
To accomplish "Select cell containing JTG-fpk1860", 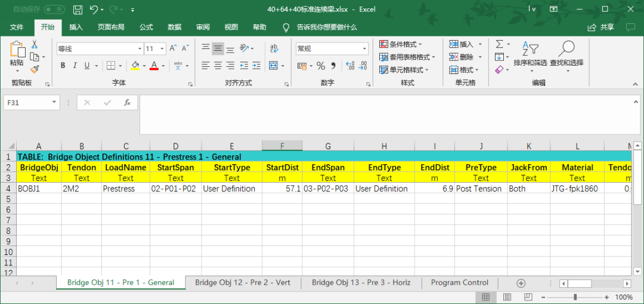I will [577, 188].
